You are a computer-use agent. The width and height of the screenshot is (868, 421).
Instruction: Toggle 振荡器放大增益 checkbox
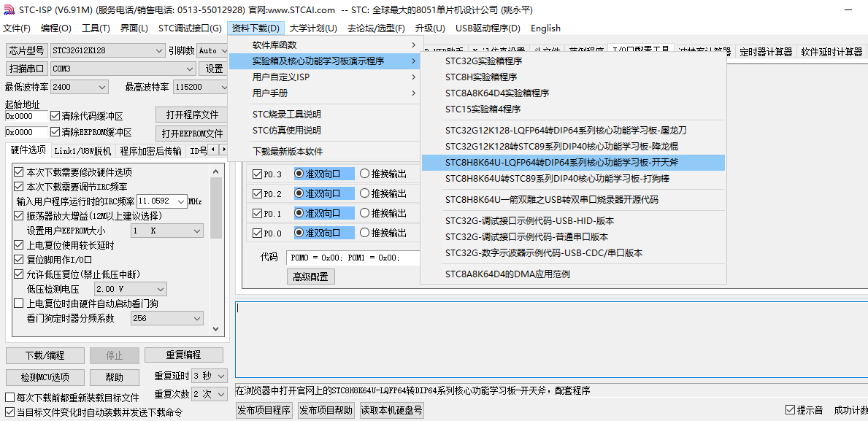pyautogui.click(x=19, y=216)
